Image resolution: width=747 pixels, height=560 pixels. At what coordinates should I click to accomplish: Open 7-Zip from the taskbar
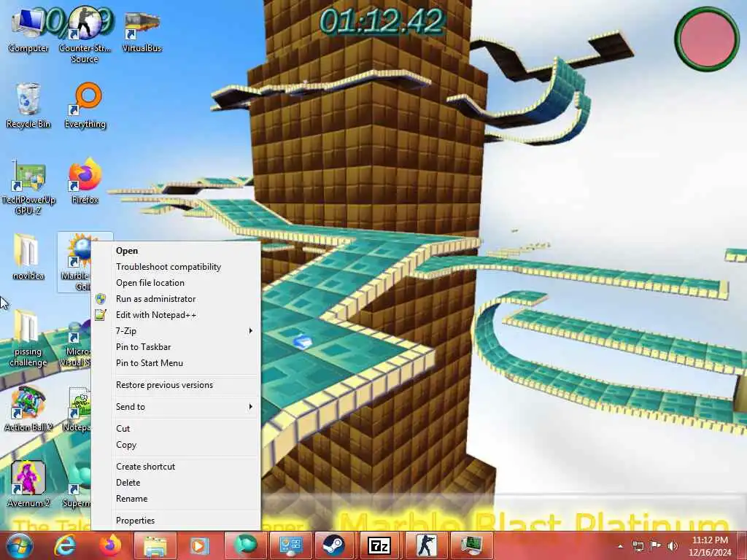pyautogui.click(x=379, y=545)
